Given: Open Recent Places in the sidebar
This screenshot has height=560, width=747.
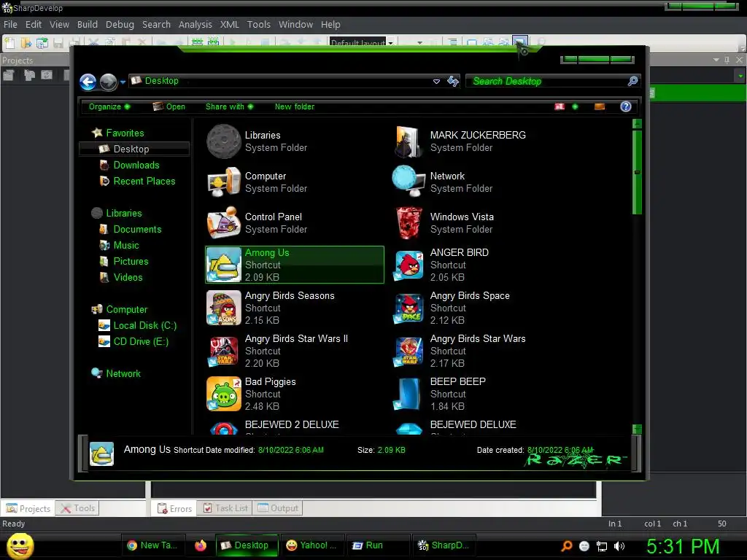Looking at the screenshot, I should pos(144,182).
